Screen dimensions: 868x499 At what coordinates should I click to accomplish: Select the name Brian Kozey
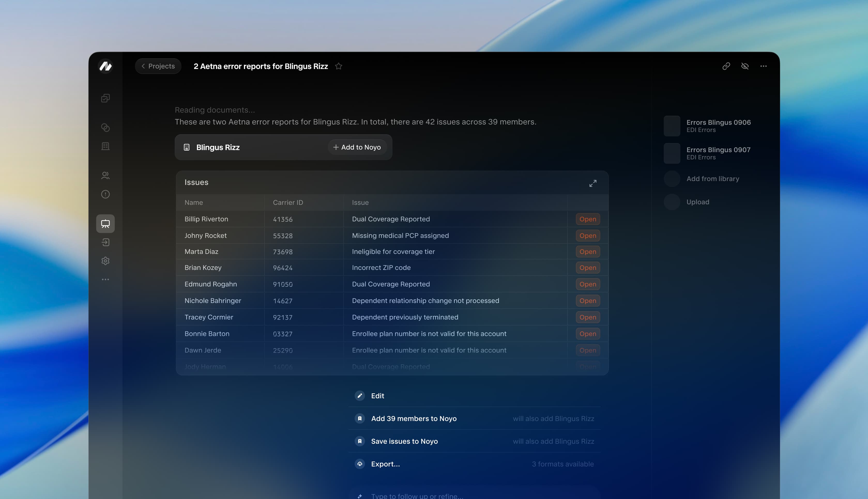(x=203, y=268)
